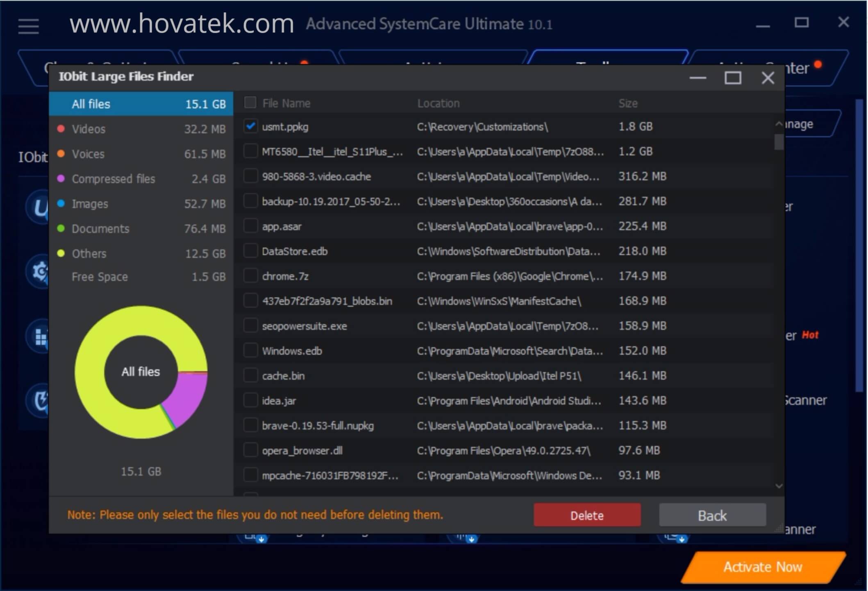This screenshot has height=591, width=868.
Task: Maximize the Advanced SystemCare main window
Action: coord(802,22)
